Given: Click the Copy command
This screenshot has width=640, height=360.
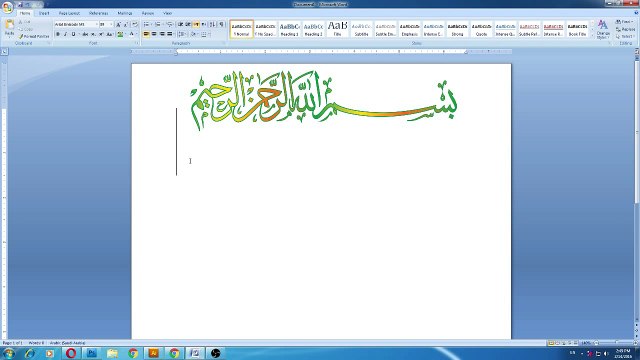Looking at the screenshot, I should coord(25,29).
